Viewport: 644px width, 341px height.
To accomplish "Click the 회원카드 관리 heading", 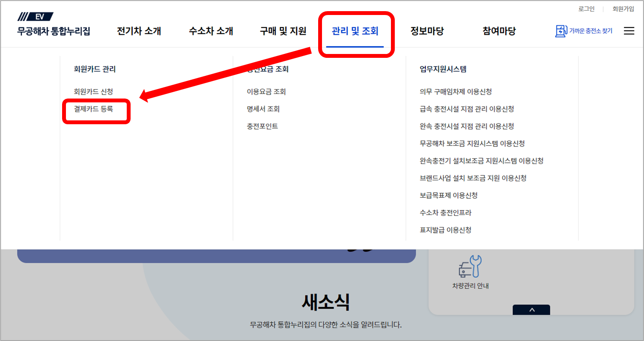I will tap(95, 69).
